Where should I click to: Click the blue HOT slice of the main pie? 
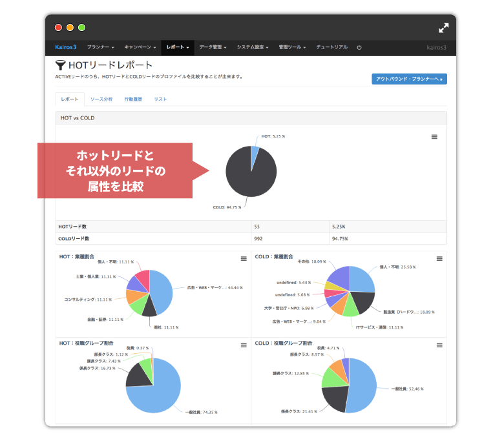coord(254,155)
